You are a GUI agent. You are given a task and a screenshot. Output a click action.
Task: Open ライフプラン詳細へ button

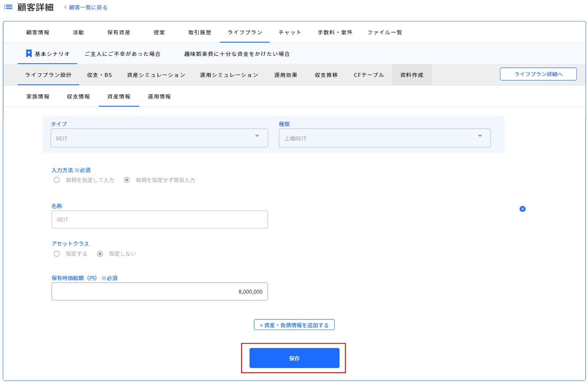coord(538,74)
